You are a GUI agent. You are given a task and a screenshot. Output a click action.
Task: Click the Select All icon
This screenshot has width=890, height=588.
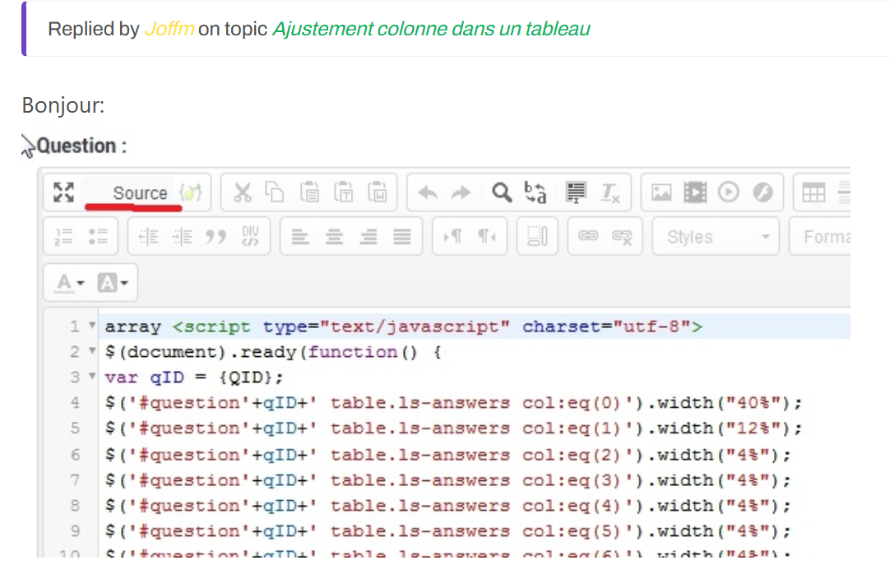coord(576,192)
